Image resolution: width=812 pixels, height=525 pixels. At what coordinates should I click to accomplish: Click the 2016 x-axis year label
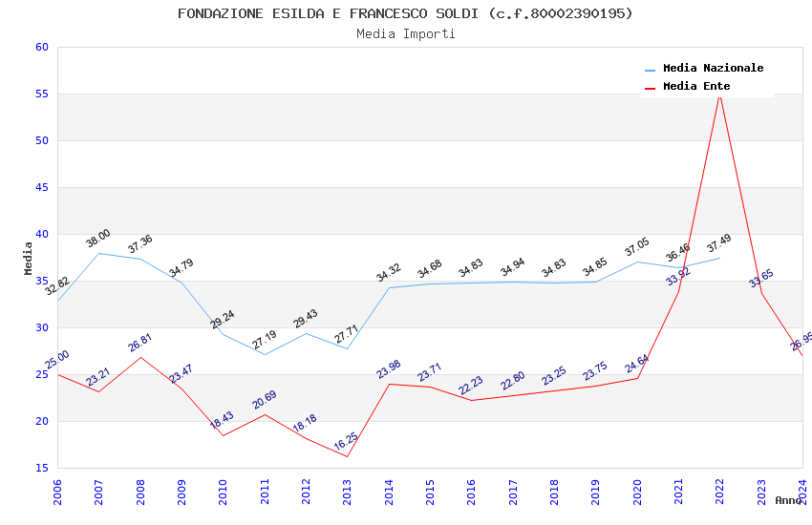pyautogui.click(x=471, y=492)
